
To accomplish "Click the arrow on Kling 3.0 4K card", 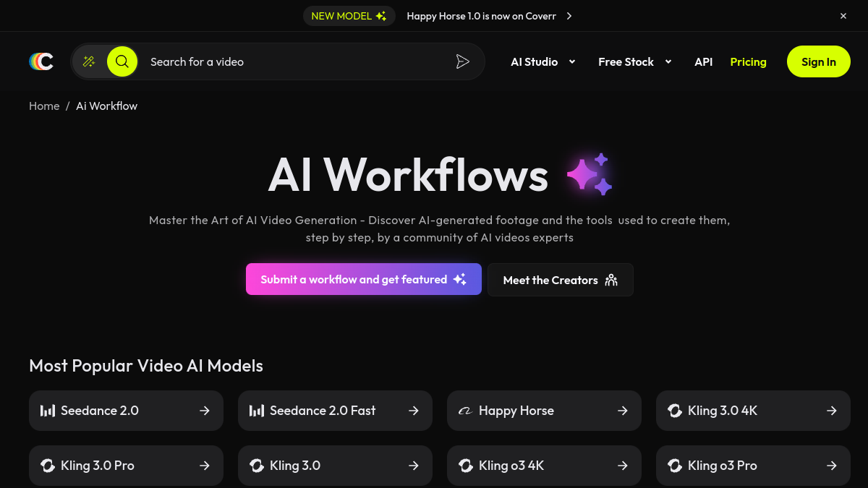I will click(832, 411).
